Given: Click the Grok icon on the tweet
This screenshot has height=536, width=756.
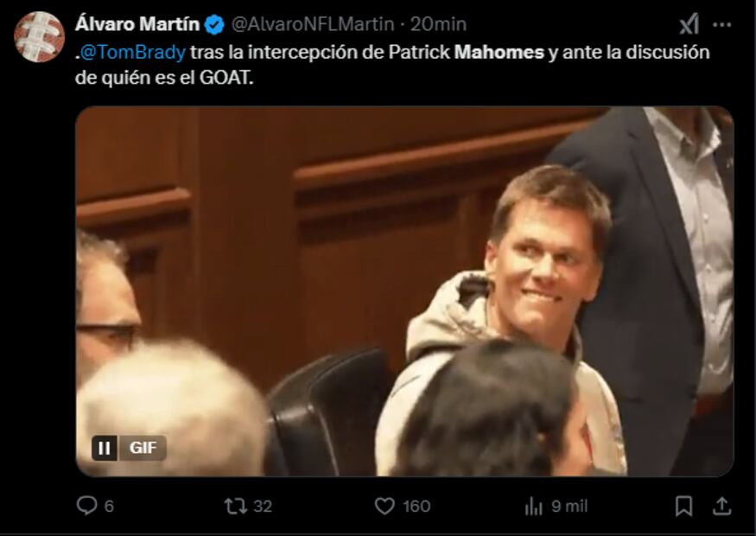Looking at the screenshot, I should pyautogui.click(x=689, y=24).
